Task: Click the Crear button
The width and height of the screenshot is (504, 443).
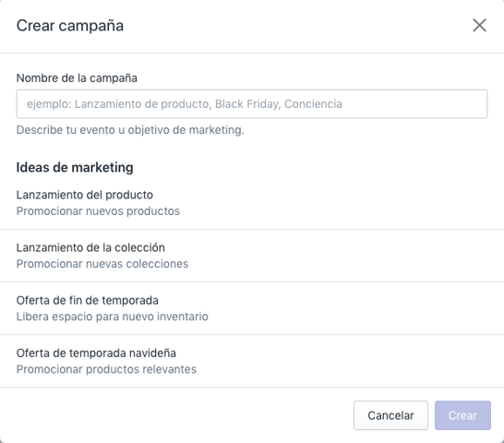Action: click(462, 415)
